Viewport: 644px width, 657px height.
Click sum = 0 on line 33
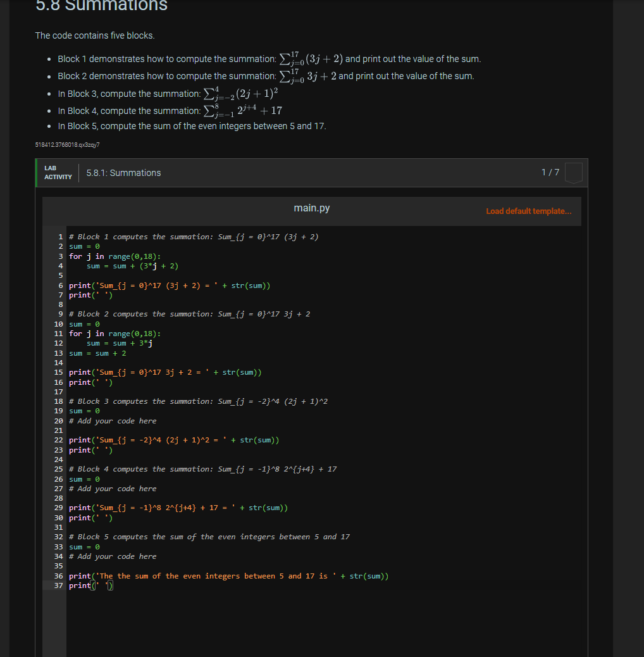(x=84, y=546)
